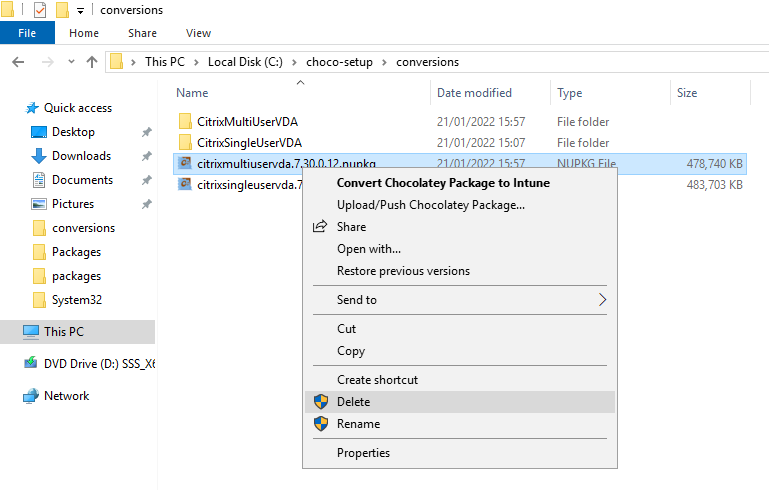The width and height of the screenshot is (769, 490).
Task: Click This PC in the address bar
Action: click(x=164, y=62)
